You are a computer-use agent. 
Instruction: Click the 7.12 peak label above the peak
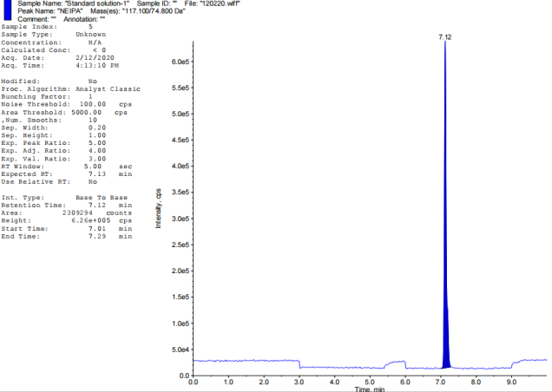(x=445, y=37)
